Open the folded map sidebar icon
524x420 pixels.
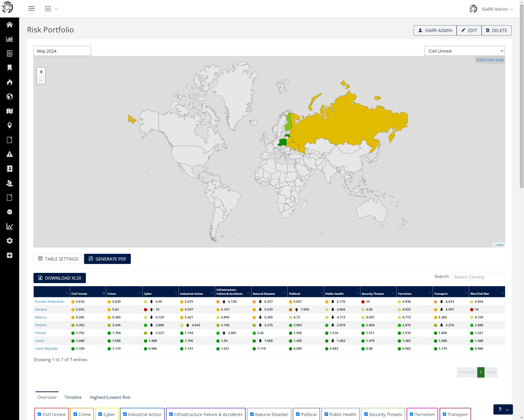[x=9, y=111]
